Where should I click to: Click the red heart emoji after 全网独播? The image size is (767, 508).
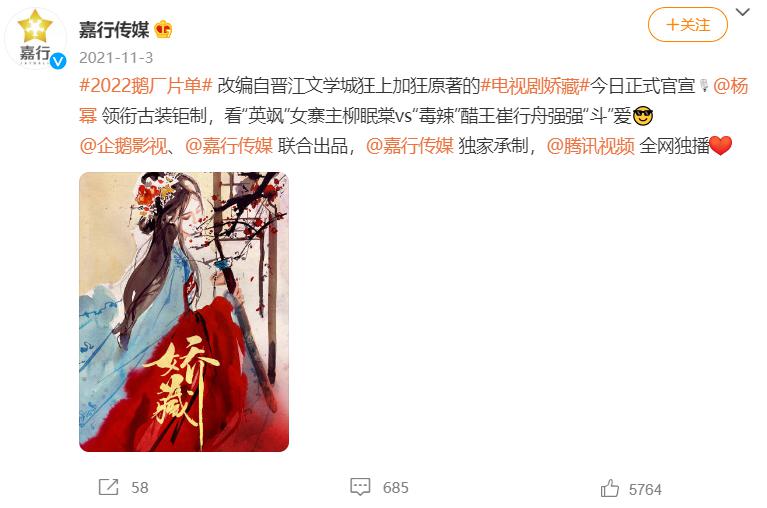(721, 146)
